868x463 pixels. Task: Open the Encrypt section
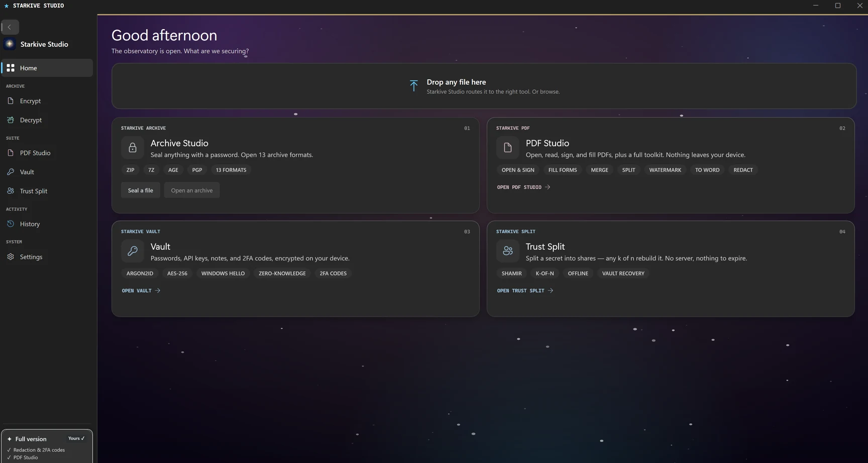(x=47, y=101)
